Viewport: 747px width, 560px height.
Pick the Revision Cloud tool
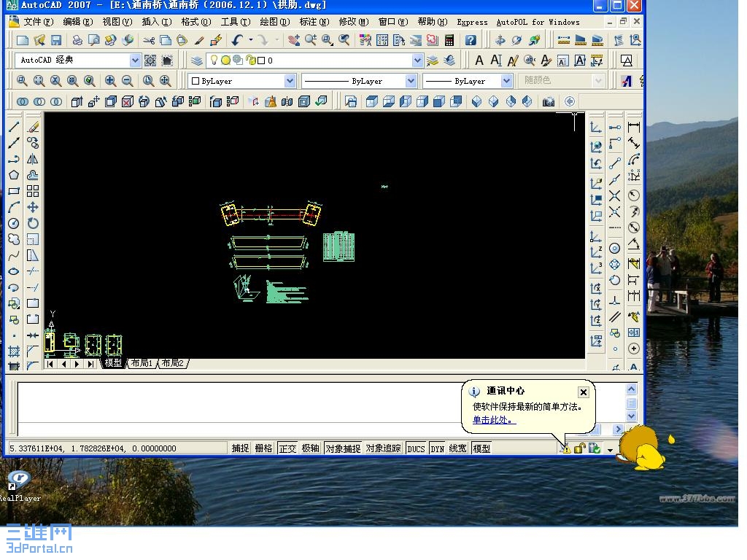click(x=14, y=239)
